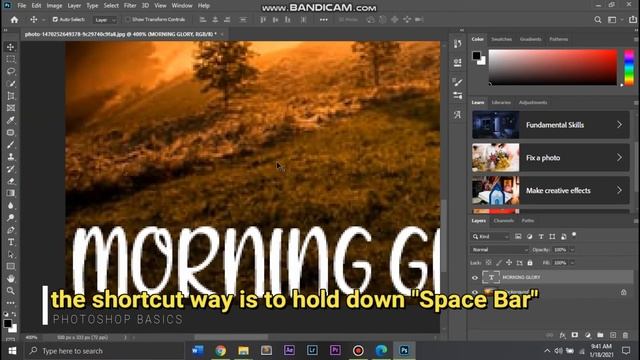Open the Filter menu
The height and width of the screenshot is (360, 640).
pyautogui.click(x=130, y=6)
